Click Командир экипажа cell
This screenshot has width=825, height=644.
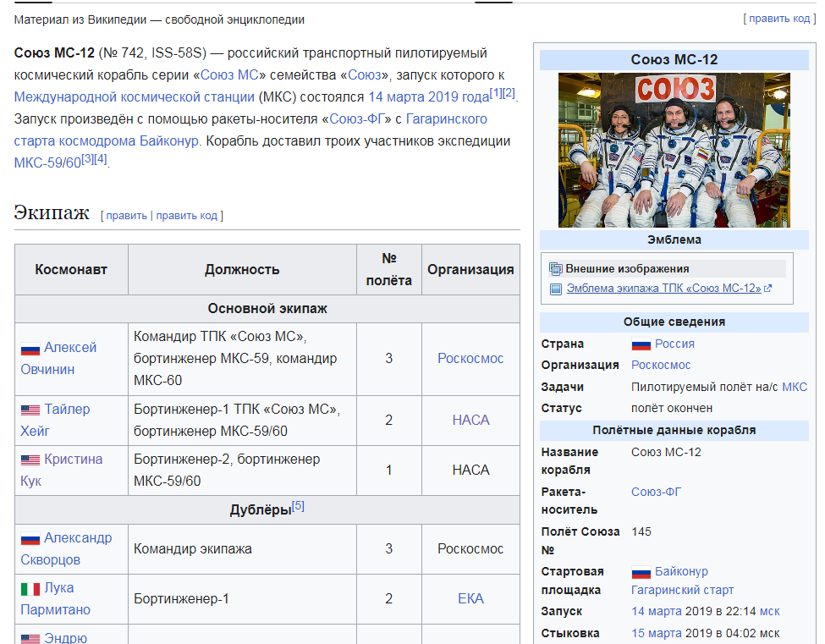click(x=242, y=548)
